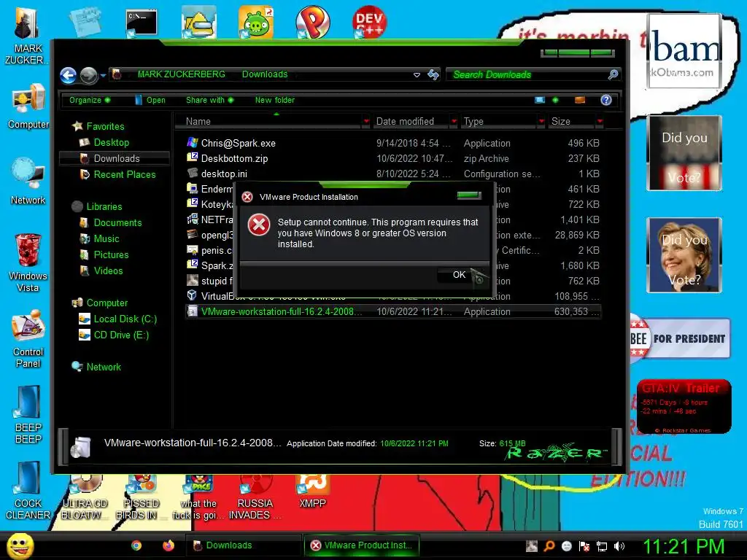The image size is (747, 560).
Task: Open Firefox from the taskbar
Action: pos(169,545)
